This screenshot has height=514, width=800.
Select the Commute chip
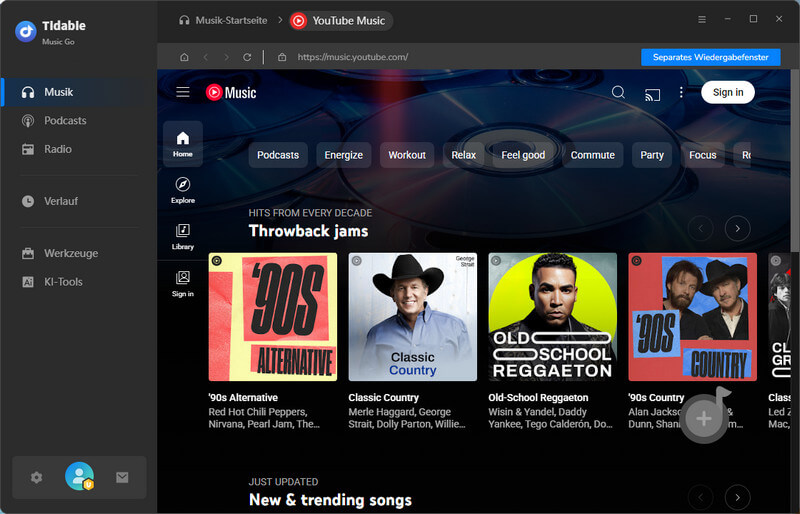pos(592,155)
